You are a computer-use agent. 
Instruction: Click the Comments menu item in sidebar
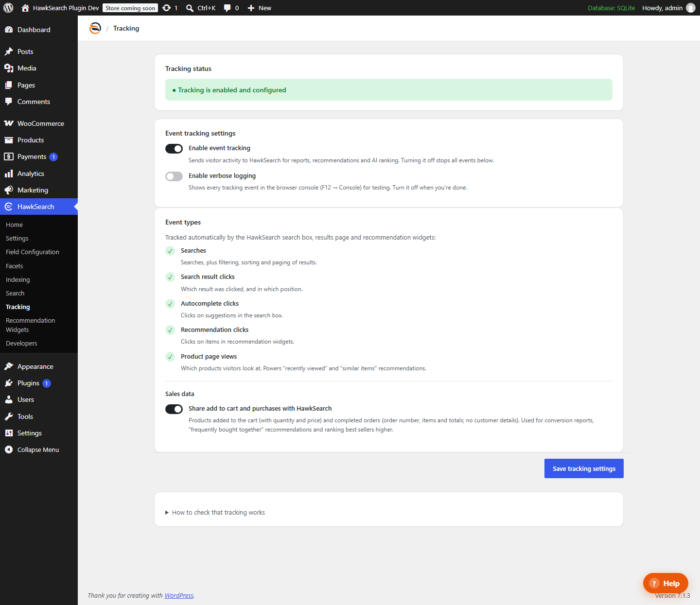[x=39, y=102]
